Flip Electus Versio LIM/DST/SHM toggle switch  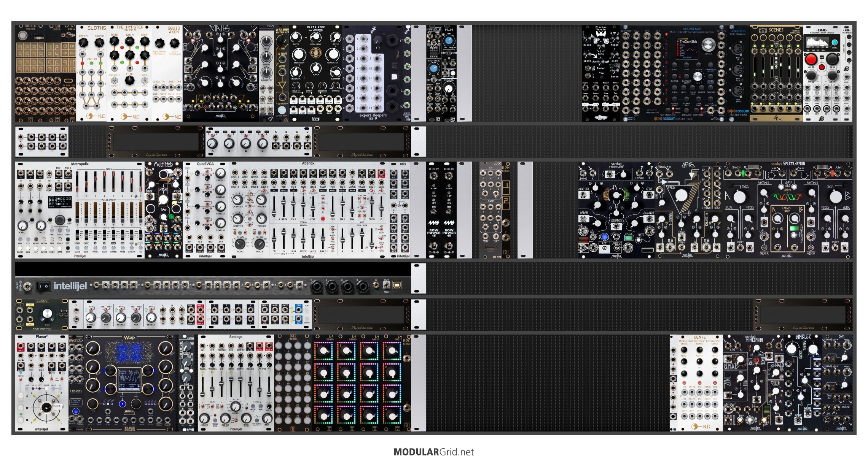[x=588, y=68]
